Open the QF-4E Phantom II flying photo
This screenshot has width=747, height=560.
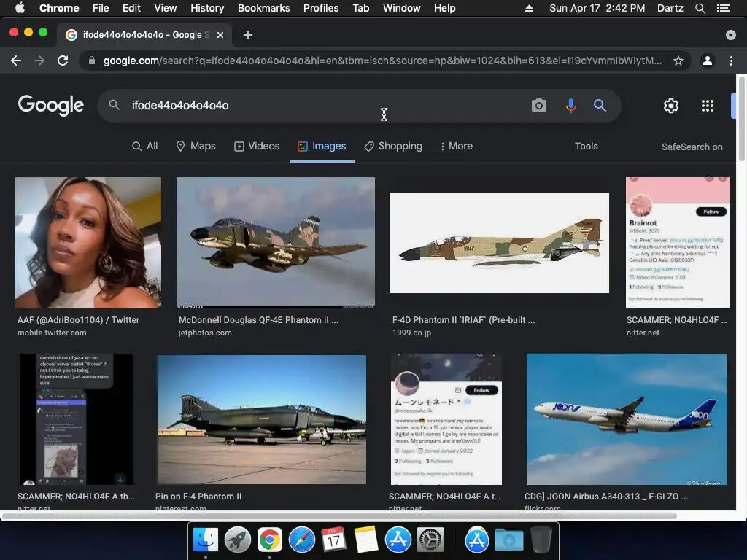(x=275, y=243)
